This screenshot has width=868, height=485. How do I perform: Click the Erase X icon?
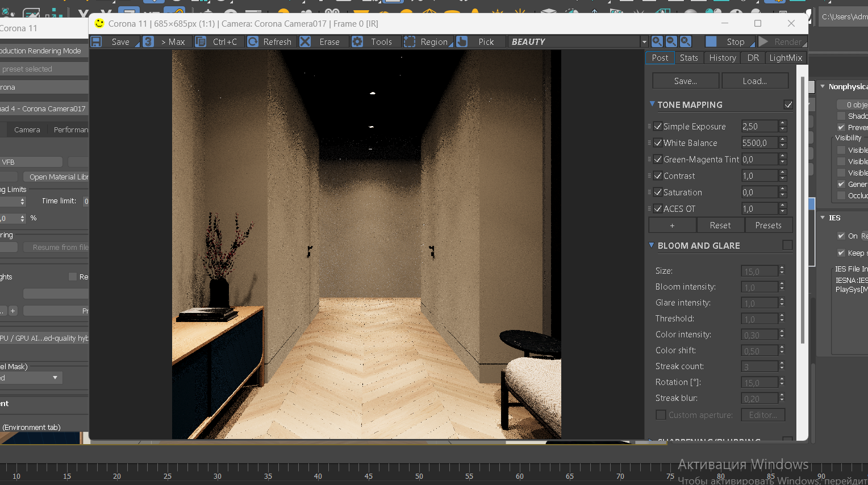[x=305, y=41]
